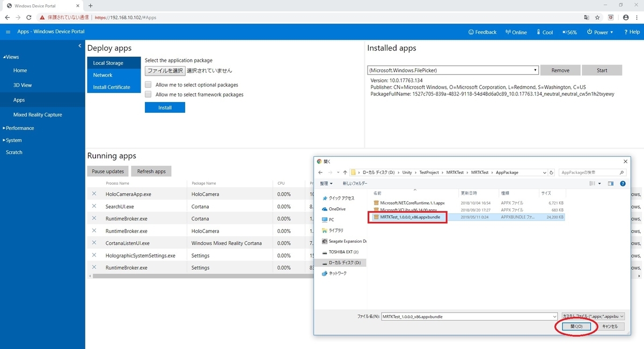The width and height of the screenshot is (644, 349).
Task: Select the Network deploy tab
Action: pyautogui.click(x=114, y=75)
